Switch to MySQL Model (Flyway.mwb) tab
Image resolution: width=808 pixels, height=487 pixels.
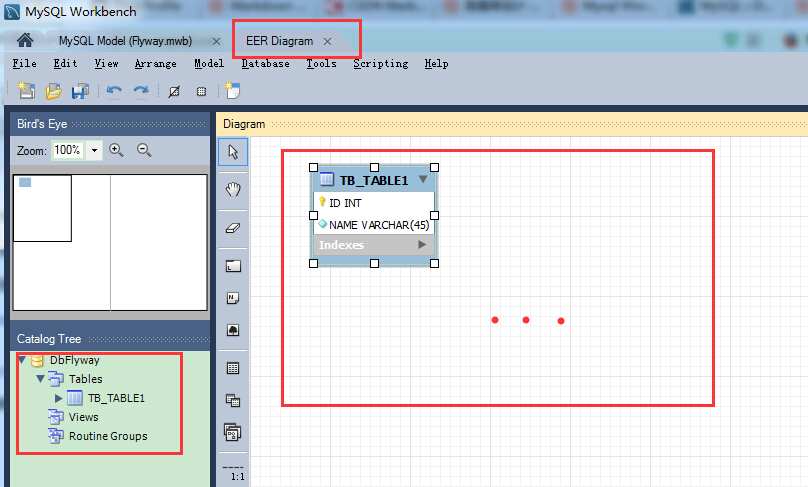click(125, 41)
